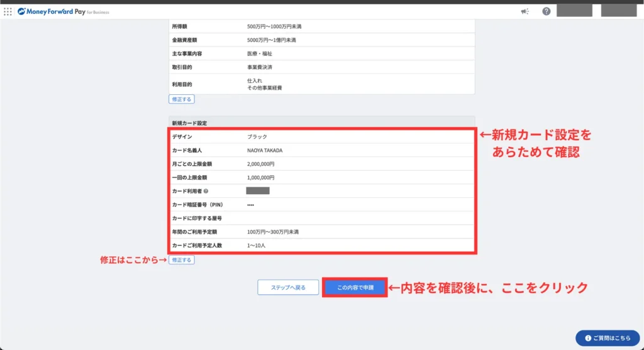Screen dimensions: 644x350
Task: Open the first redacted account menu in header
Action: point(574,11)
